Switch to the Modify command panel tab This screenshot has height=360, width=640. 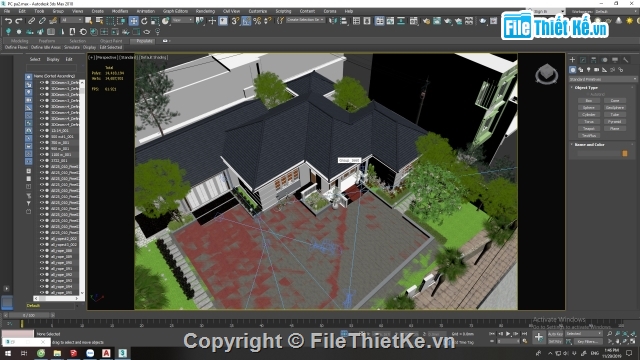tap(583, 60)
